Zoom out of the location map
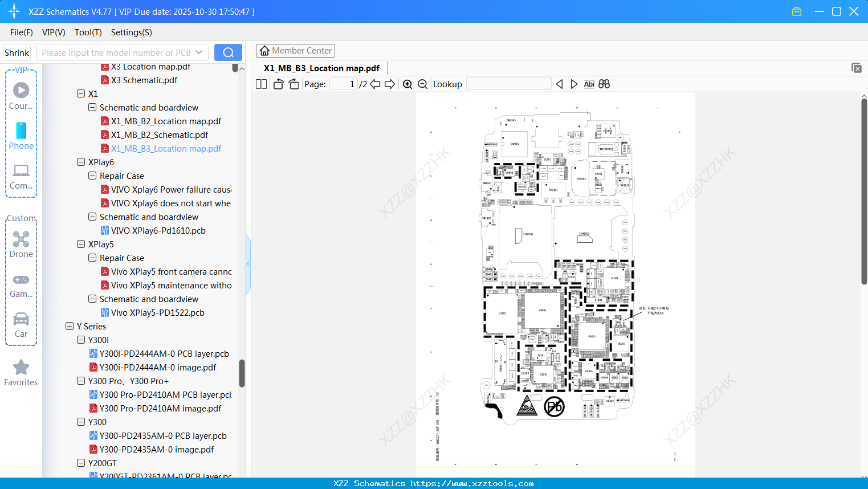Screen dimensions: 868x489 point(422,84)
